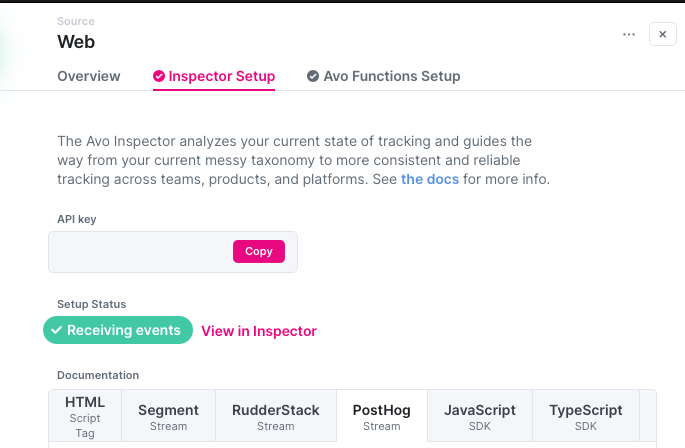Image resolution: width=685 pixels, height=448 pixels.
Task: Show the Segment Stream documentation
Action: point(168,416)
